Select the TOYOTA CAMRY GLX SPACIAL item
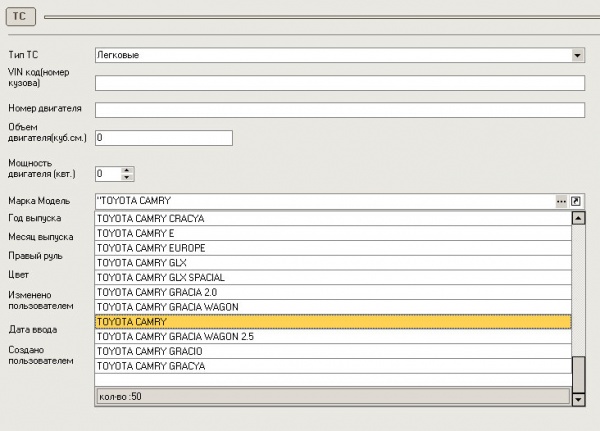This screenshot has height=431, width=600. pos(332,277)
